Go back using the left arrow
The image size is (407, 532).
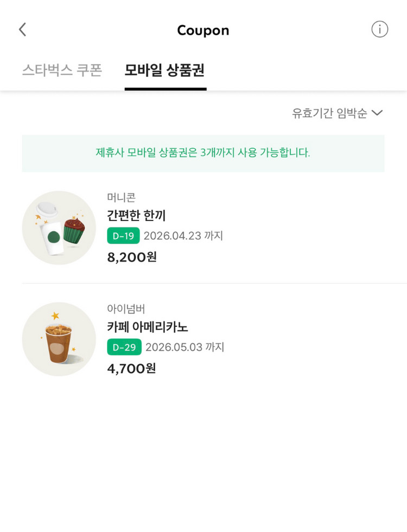pos(22,30)
